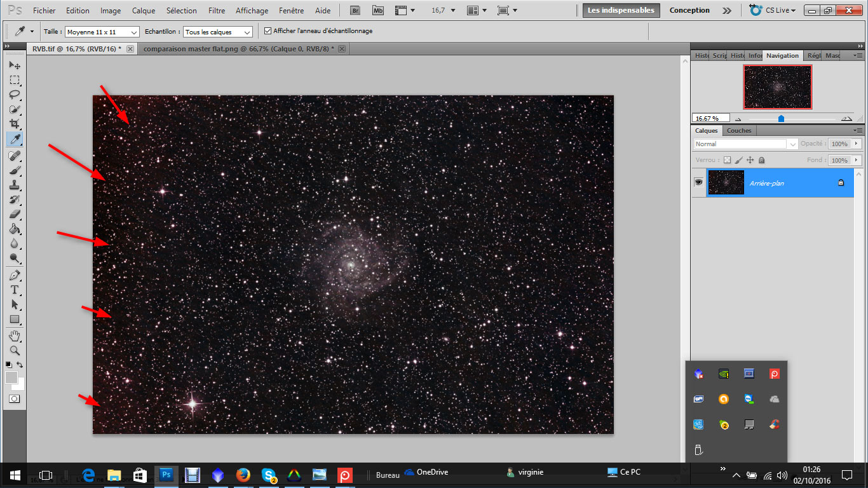Pick the Clone Stamp tool
This screenshot has width=868, height=488.
click(14, 186)
